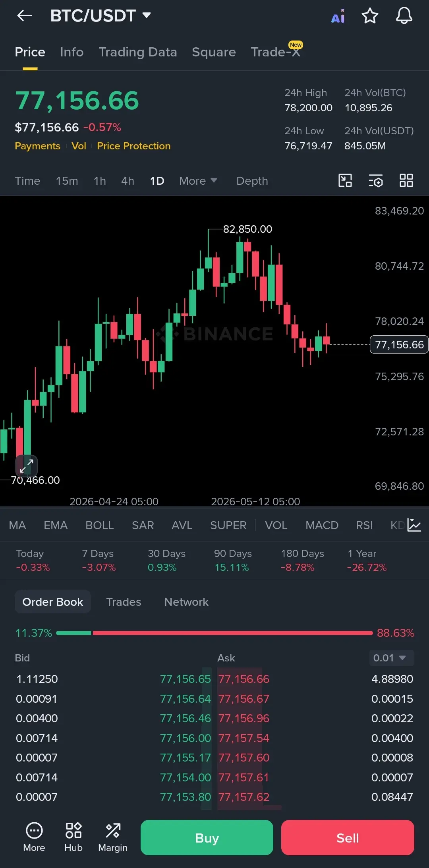Switch to the Square tab

[214, 52]
